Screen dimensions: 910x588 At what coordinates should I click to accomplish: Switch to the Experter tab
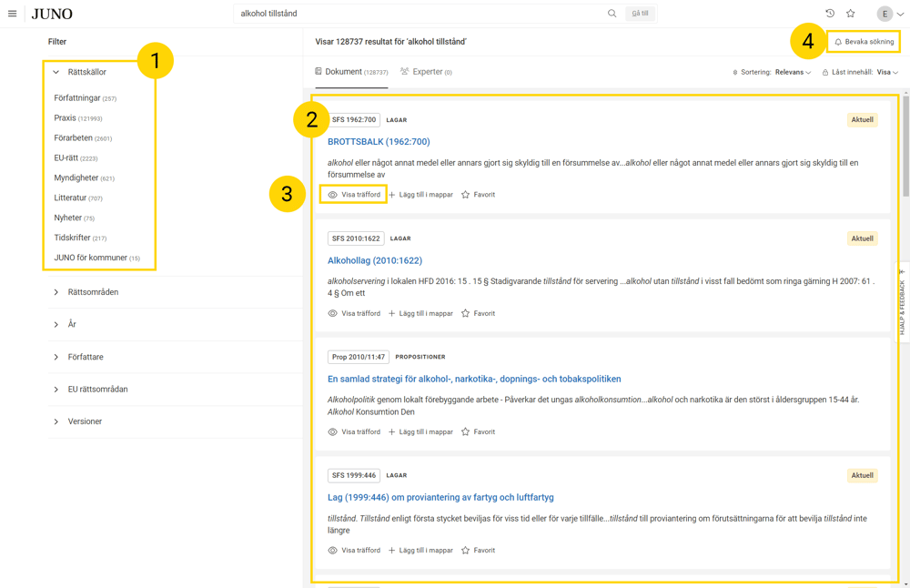(426, 72)
